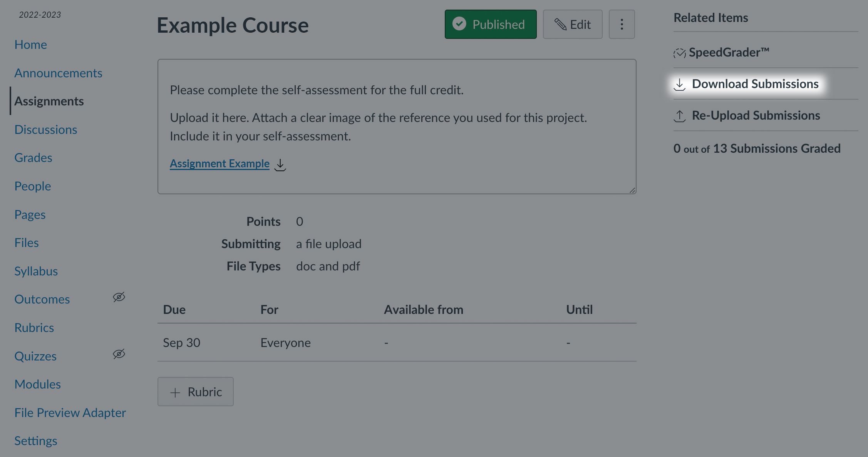868x457 pixels.
Task: Toggle the Outcomes hidden eye icon
Action: click(x=119, y=297)
